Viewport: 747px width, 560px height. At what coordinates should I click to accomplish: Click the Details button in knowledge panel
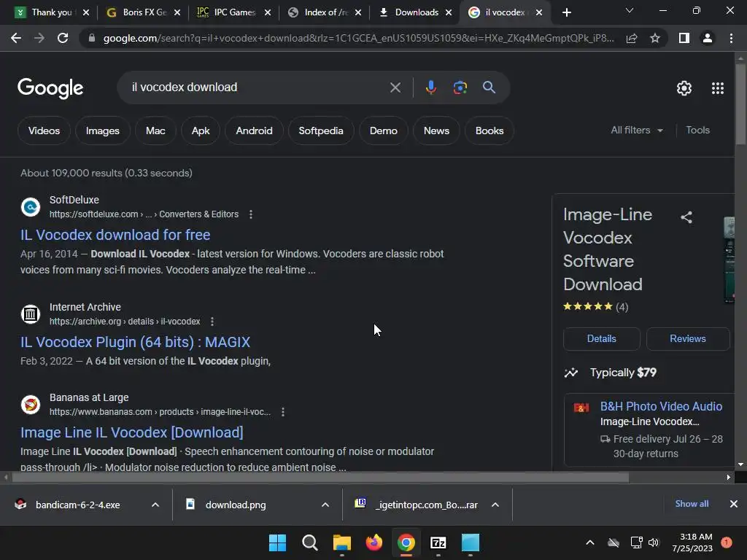click(x=601, y=338)
